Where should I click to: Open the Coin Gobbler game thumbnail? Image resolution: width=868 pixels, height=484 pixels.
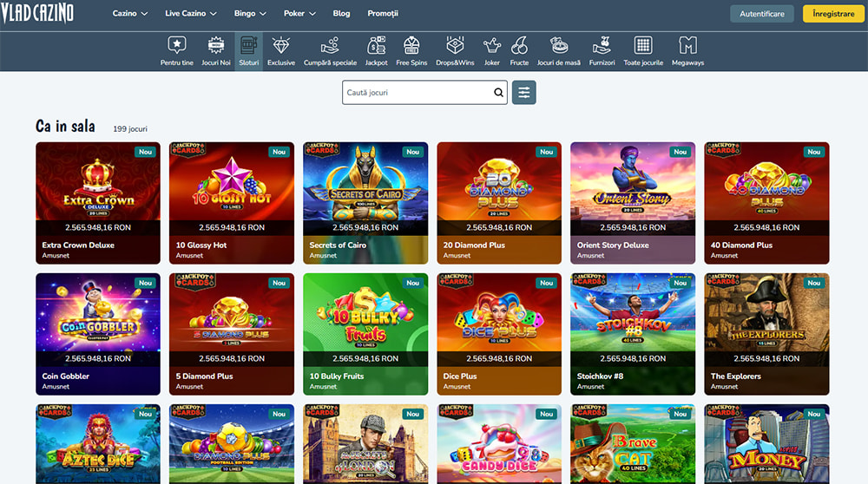98,321
